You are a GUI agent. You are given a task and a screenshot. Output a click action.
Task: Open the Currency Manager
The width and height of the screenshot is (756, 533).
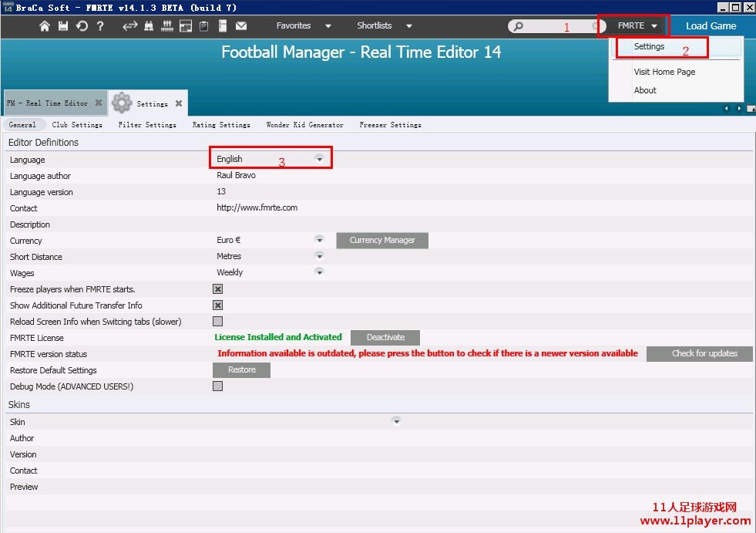point(382,240)
